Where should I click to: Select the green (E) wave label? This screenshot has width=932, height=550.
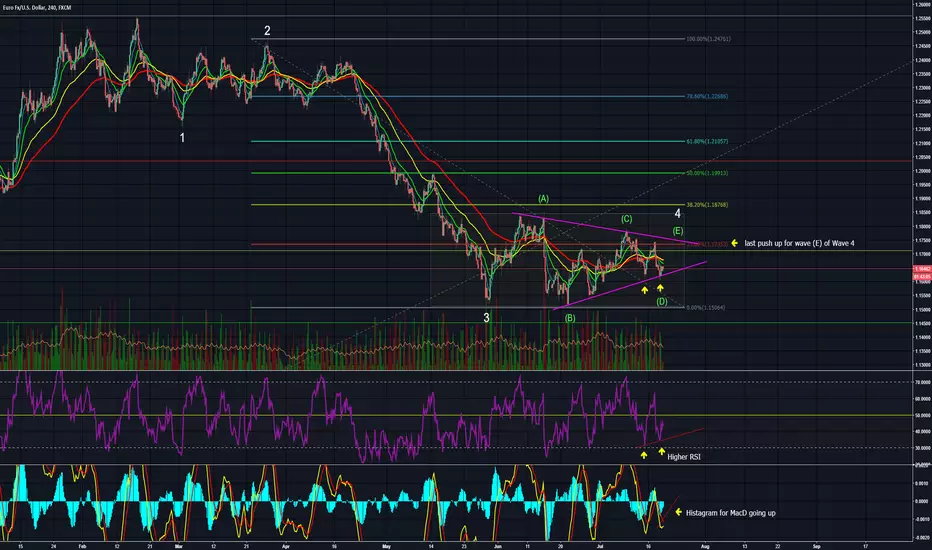(678, 231)
